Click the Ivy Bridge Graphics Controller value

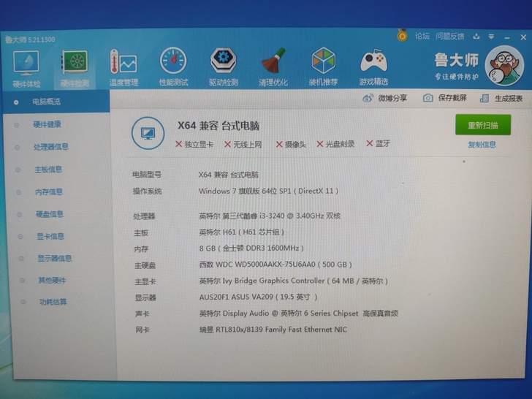pos(293,281)
